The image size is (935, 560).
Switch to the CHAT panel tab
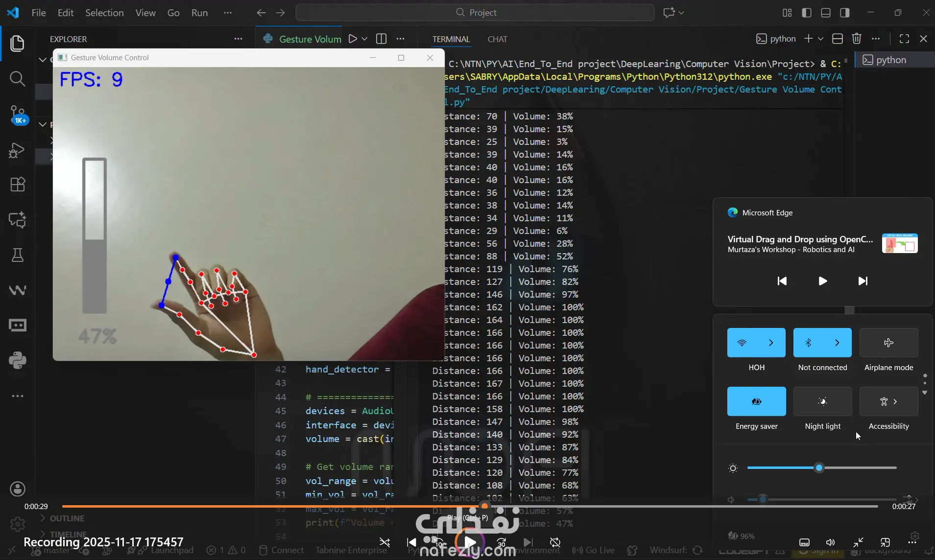coord(498,39)
